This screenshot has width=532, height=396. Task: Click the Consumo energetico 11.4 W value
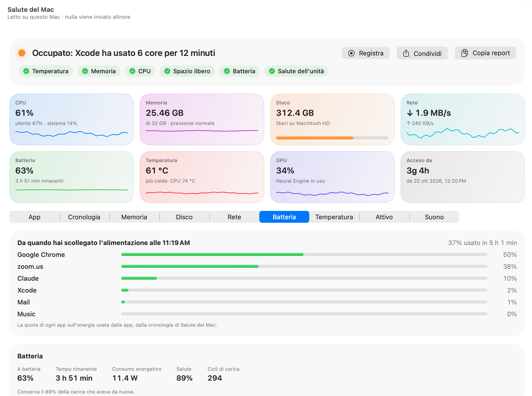pyautogui.click(x=125, y=378)
